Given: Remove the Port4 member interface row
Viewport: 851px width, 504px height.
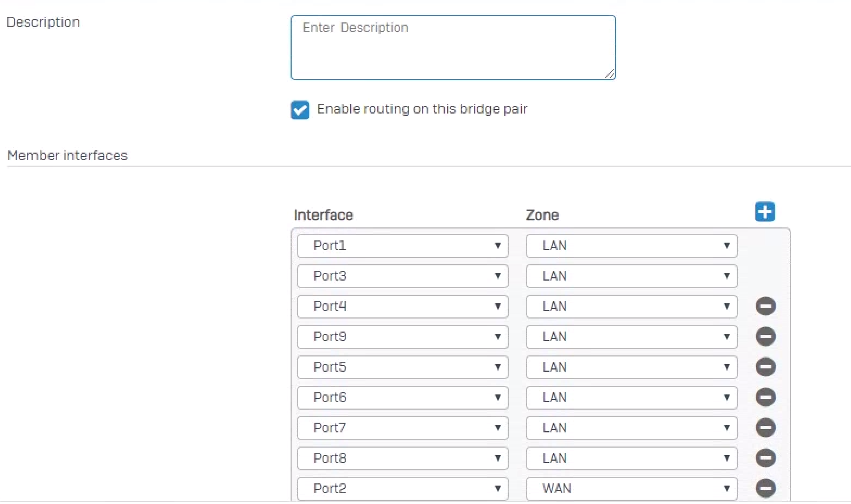Looking at the screenshot, I should [766, 306].
